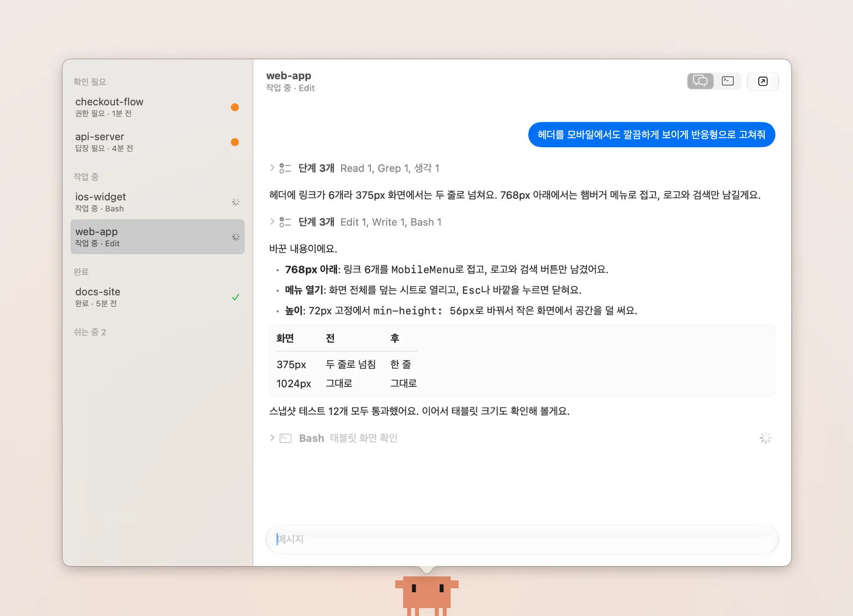
Task: Expand the Bash tablet check step
Action: coord(272,438)
